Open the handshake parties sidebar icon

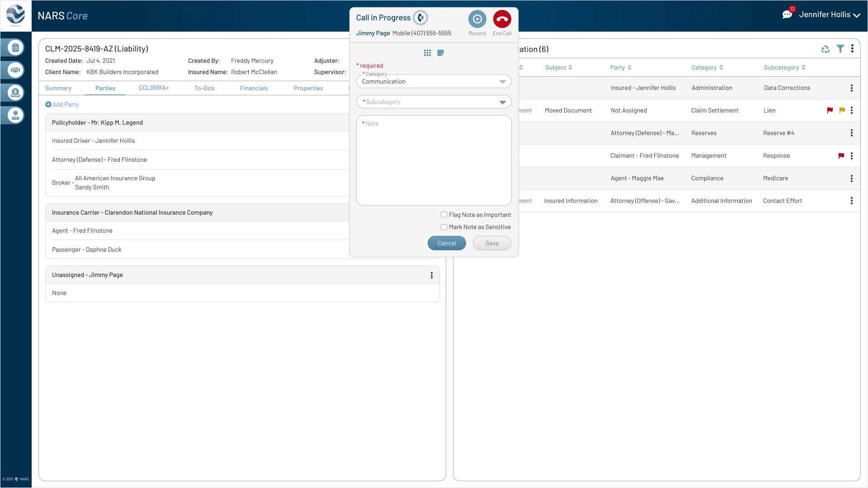[x=15, y=70]
